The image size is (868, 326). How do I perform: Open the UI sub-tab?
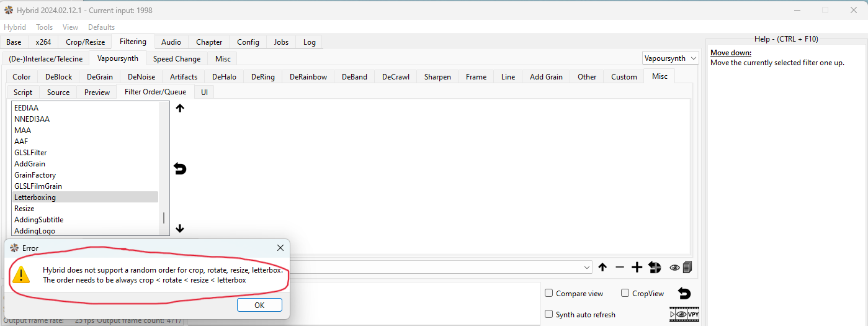(x=204, y=93)
